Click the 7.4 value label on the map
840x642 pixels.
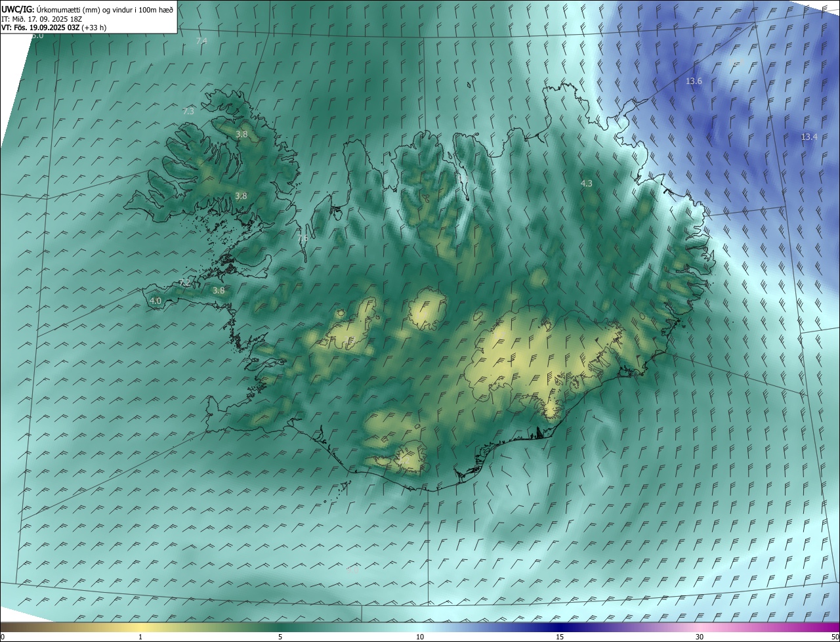point(201,41)
